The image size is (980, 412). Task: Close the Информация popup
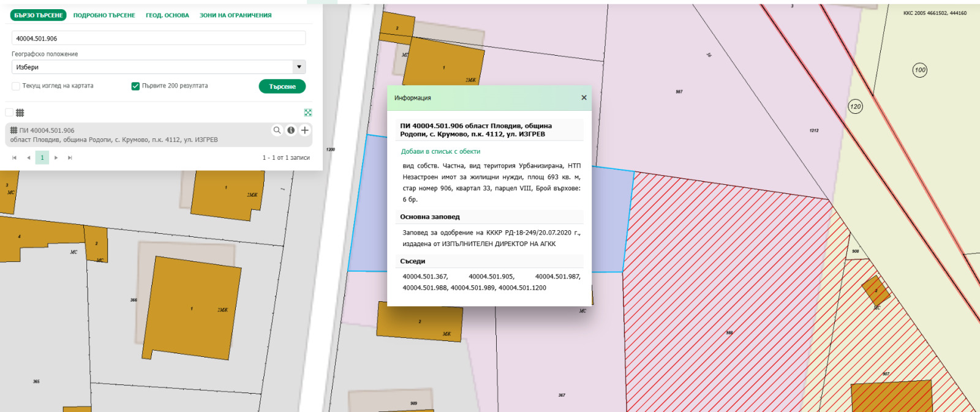pos(584,98)
